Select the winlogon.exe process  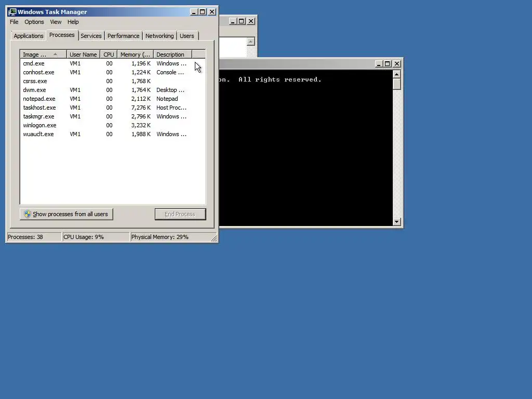pyautogui.click(x=113, y=125)
